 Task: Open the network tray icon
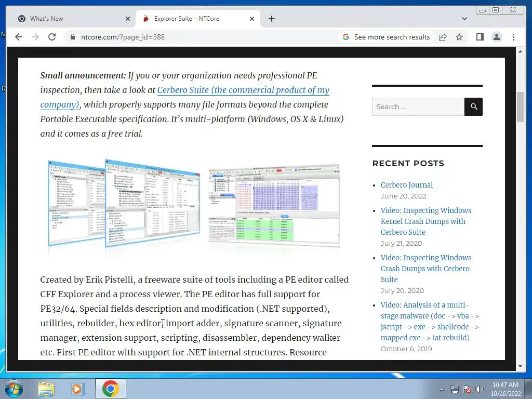point(454,389)
